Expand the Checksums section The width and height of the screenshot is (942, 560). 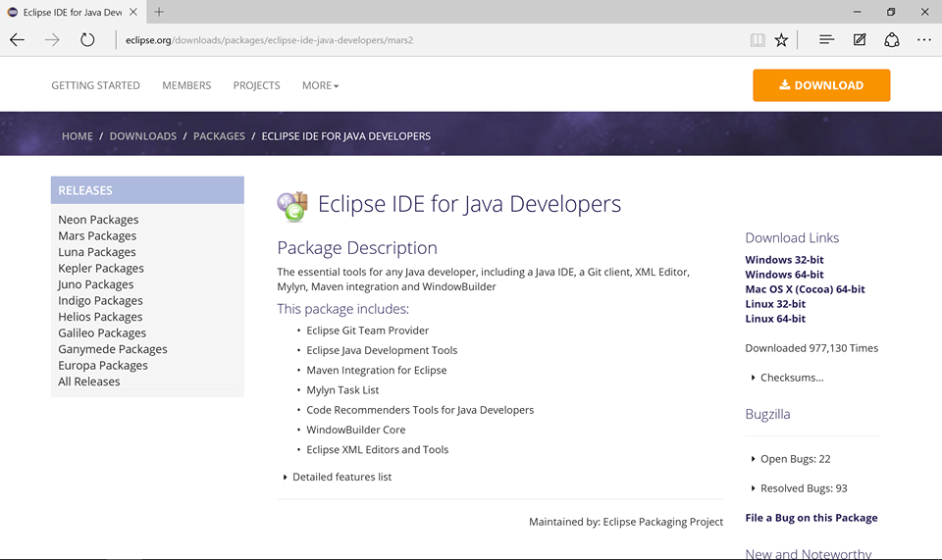tap(788, 378)
